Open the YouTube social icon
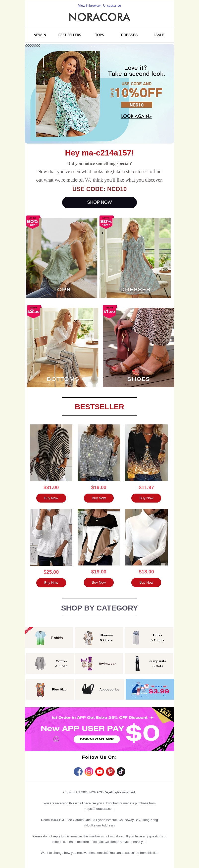199x868 pixels. click(100, 771)
